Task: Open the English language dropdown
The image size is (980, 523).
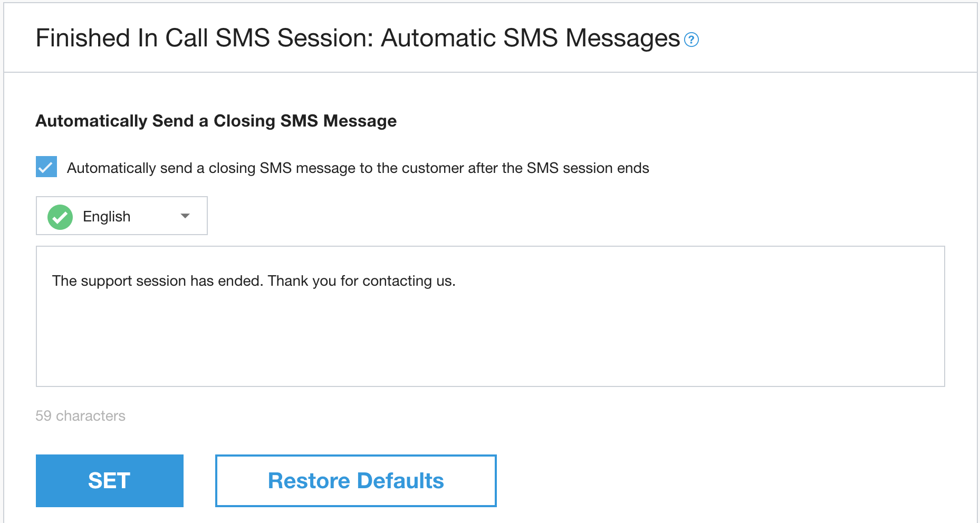Action: [121, 216]
